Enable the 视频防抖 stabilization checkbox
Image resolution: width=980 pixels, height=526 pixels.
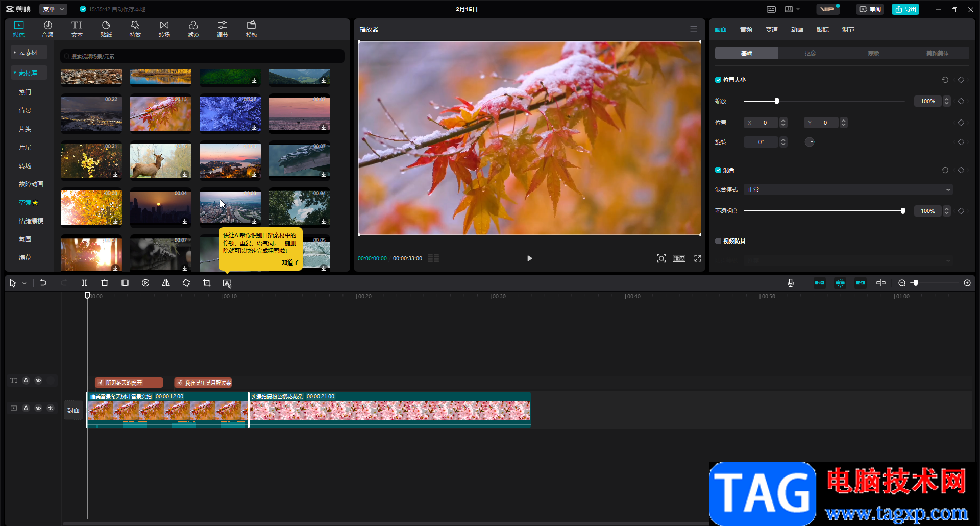[x=718, y=241]
